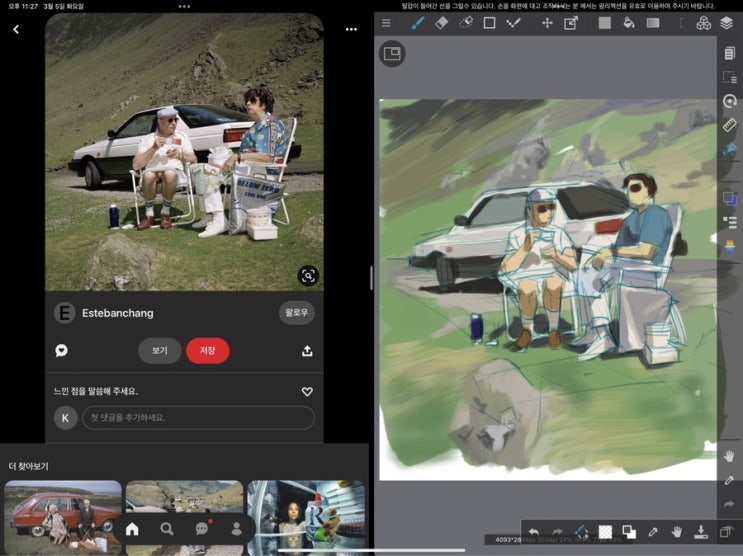Toggle the reference window round button
The height and width of the screenshot is (556, 743).
(392, 54)
